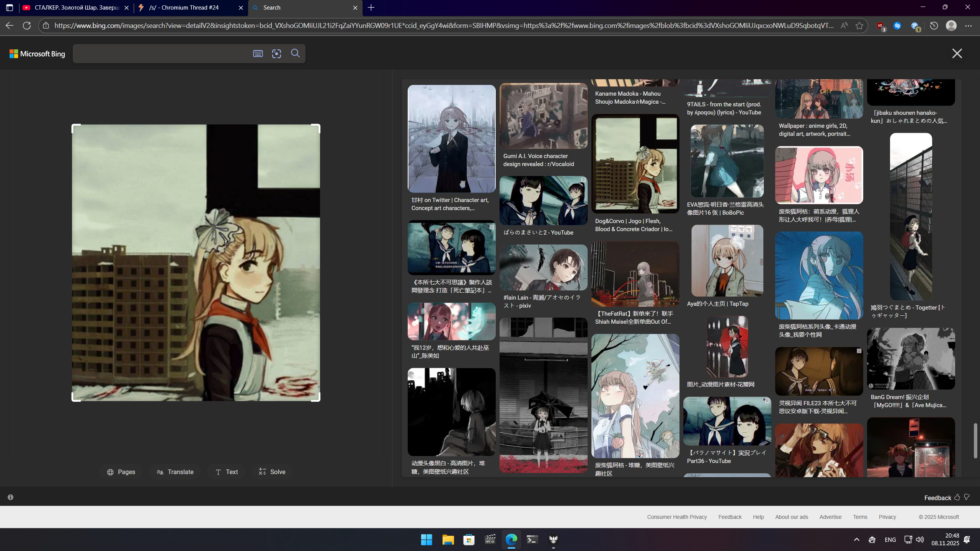Image resolution: width=980 pixels, height=551 pixels.
Task: Click the thumbs up feedback icon
Action: click(957, 497)
